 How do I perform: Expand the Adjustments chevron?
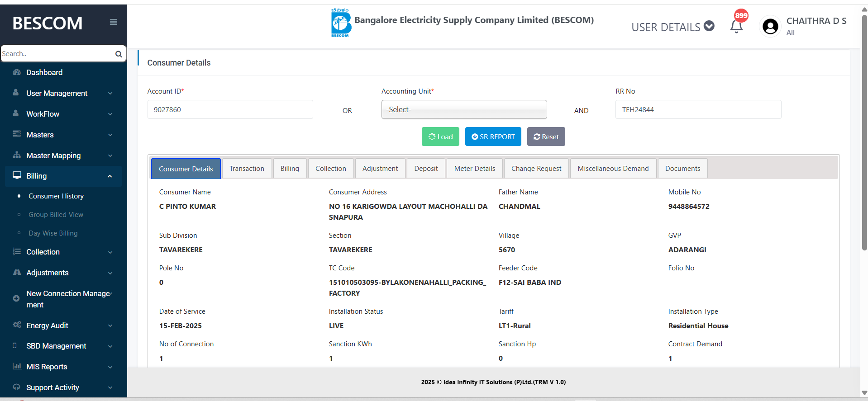[110, 273]
